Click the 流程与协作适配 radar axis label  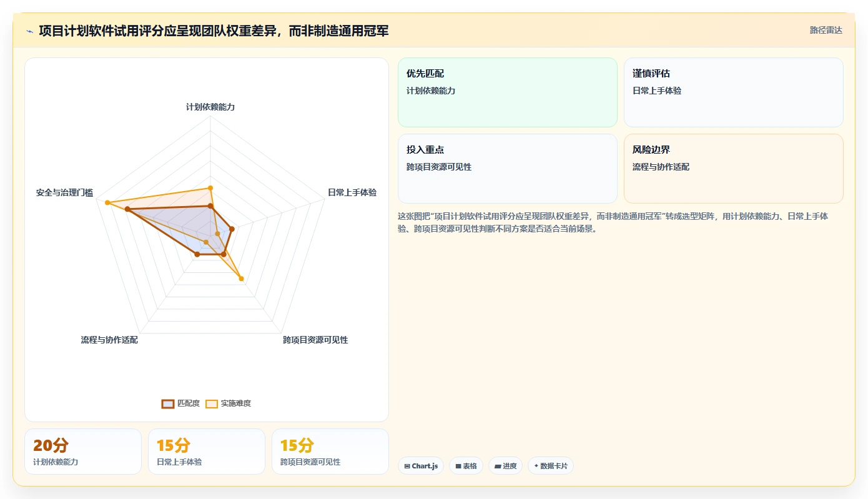click(109, 340)
